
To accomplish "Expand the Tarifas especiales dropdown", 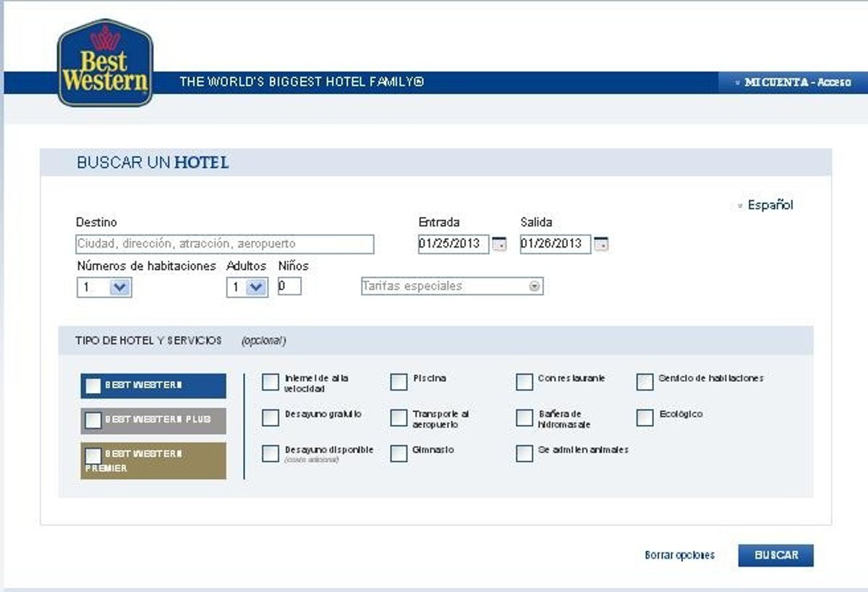I will pos(535,286).
